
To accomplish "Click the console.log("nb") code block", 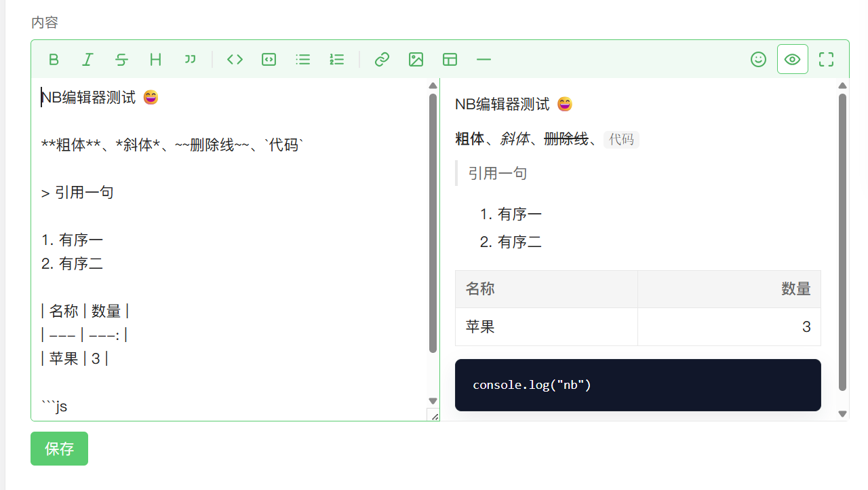I will click(x=638, y=385).
